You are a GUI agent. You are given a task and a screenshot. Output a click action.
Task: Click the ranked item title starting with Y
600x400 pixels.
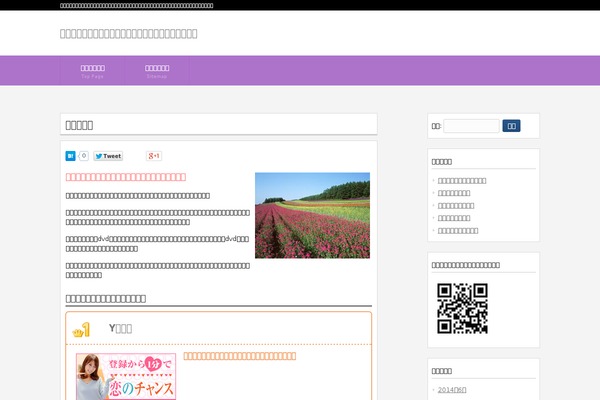point(121,328)
